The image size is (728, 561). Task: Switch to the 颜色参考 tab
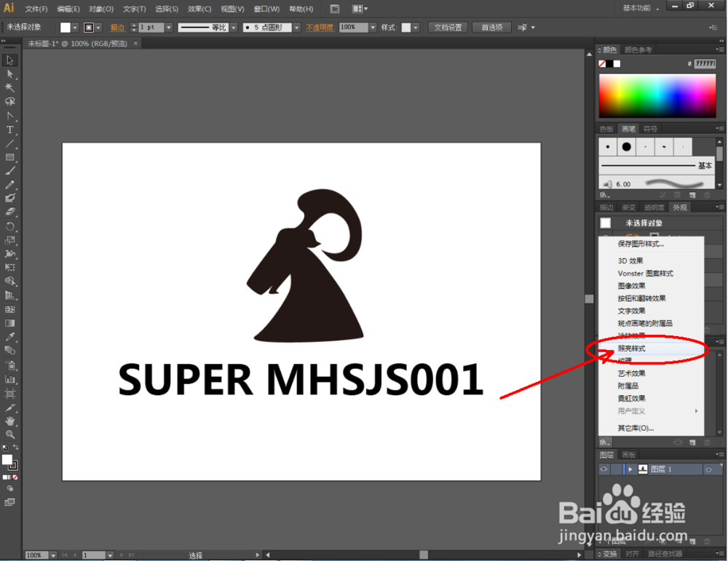(638, 49)
